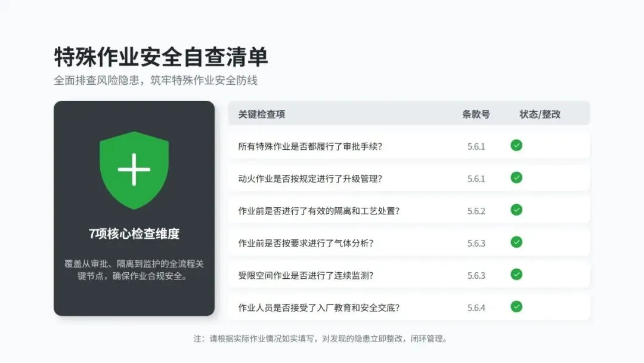Select the 条款号 column header
This screenshot has width=644, height=363.
tap(476, 114)
